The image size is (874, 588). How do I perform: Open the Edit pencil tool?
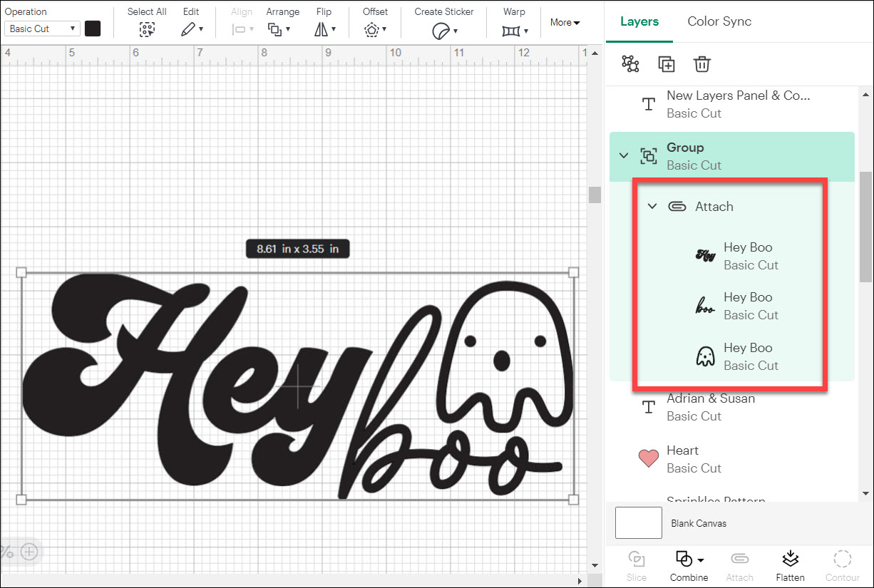click(x=190, y=29)
